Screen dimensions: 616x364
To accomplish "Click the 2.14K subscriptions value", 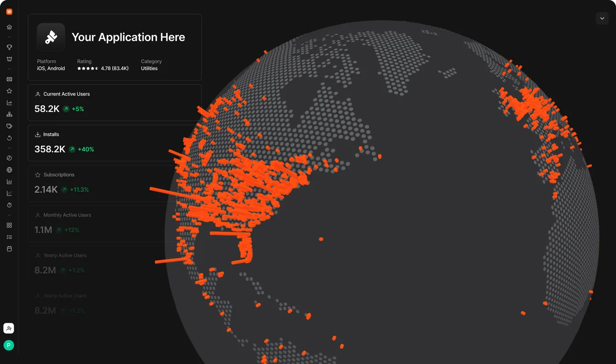I will [x=46, y=190].
